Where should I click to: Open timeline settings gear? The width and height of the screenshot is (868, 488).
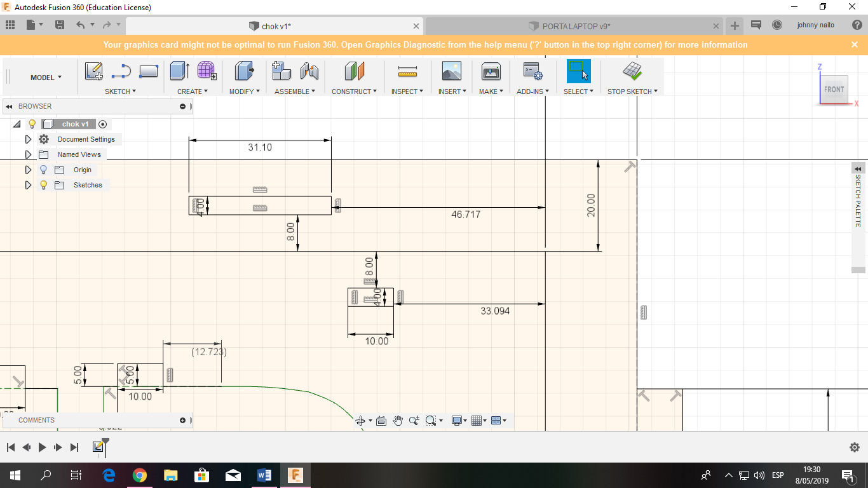855,447
